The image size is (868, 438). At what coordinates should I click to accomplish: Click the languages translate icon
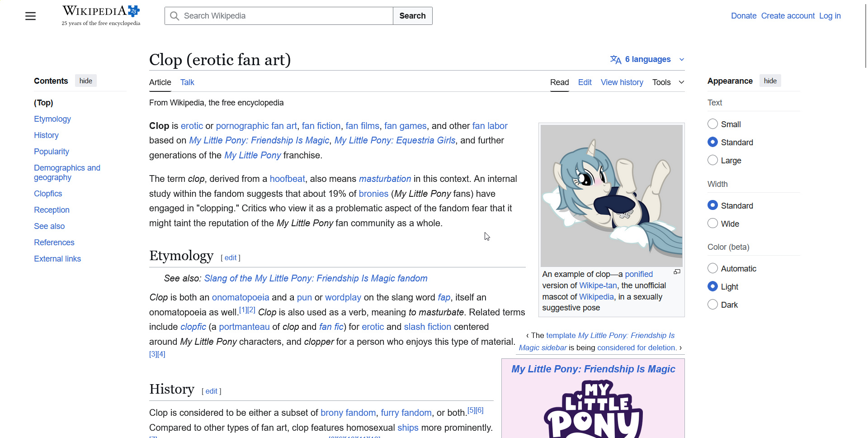(615, 59)
